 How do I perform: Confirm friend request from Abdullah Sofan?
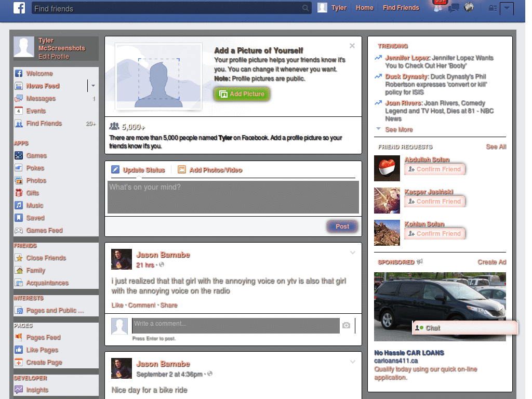[x=435, y=169]
